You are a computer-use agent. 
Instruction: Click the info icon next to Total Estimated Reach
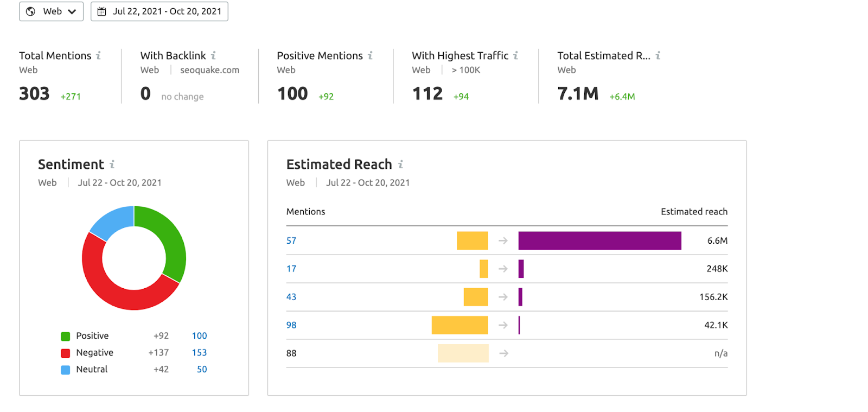pyautogui.click(x=658, y=55)
